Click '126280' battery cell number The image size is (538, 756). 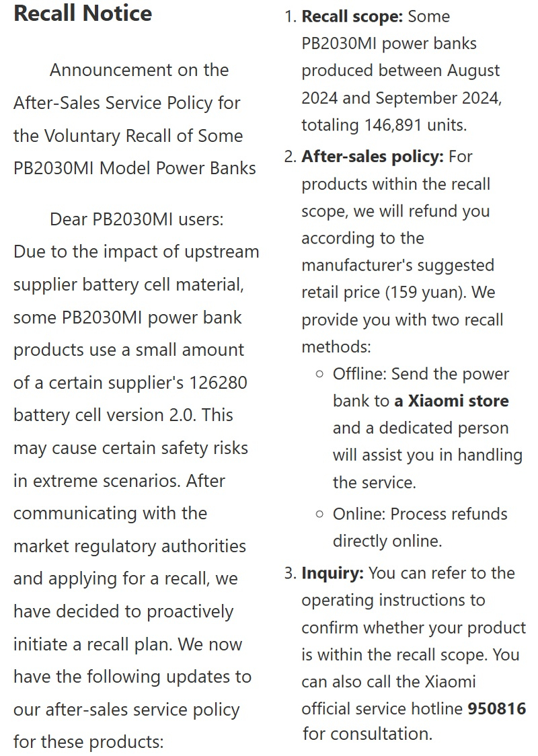[x=218, y=383]
